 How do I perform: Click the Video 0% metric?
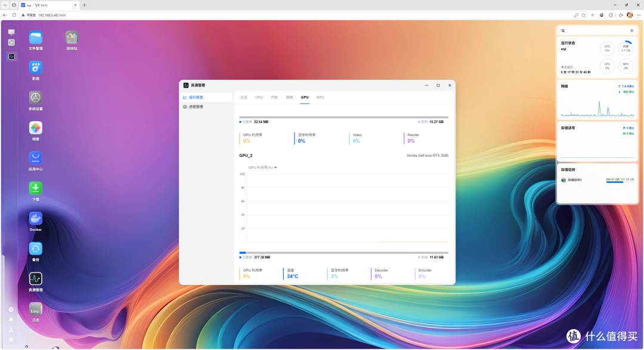tap(357, 138)
